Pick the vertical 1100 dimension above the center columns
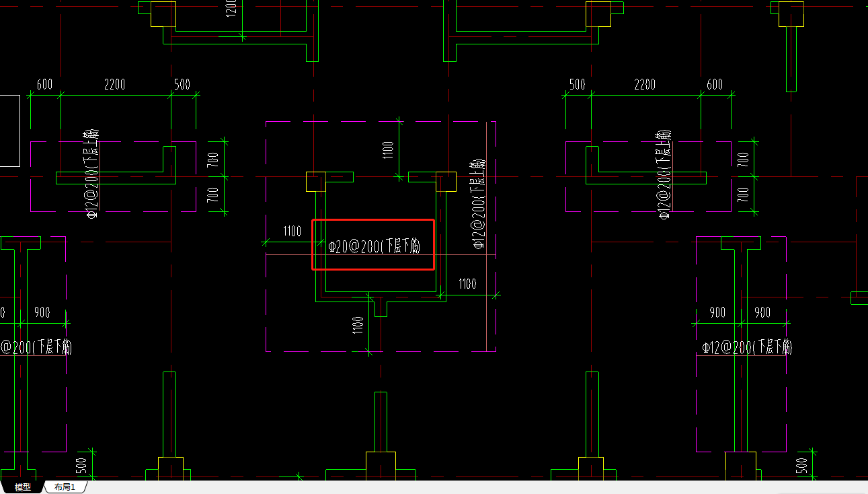 pos(388,150)
